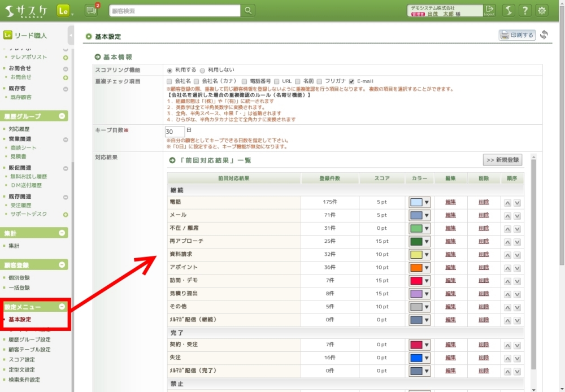Screen dimensions: 565x392
Task: Click the 新規登録 button
Action: 502,160
